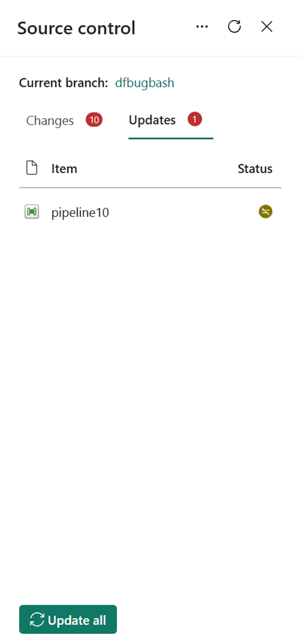This screenshot has width=301, height=644.
Task: Click the document icon in the table header
Action: click(x=31, y=168)
